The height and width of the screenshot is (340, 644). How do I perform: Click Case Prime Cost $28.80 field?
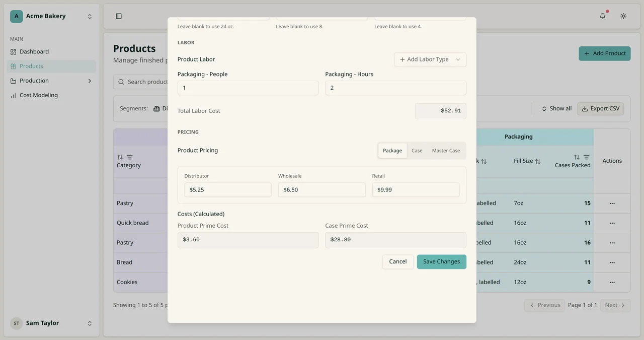396,240
